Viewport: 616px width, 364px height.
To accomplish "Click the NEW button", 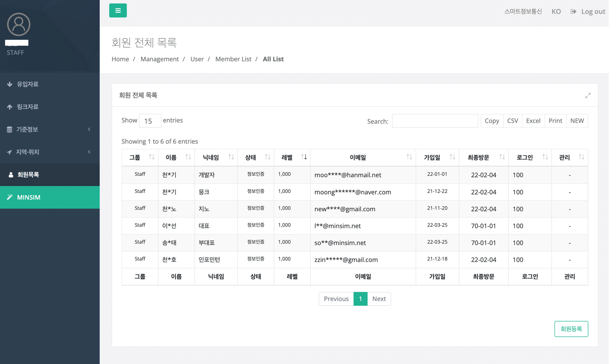I will tap(577, 121).
